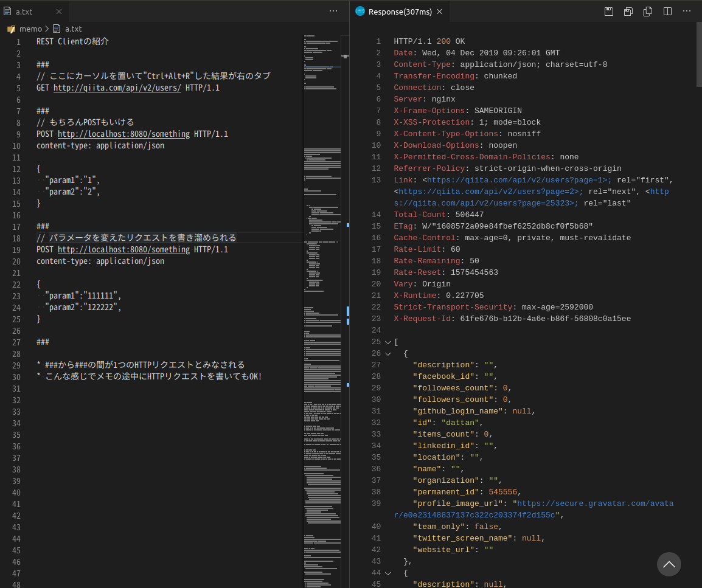Click the REST Client icon on the Response tab
The width and height of the screenshot is (702, 588).
359,11
